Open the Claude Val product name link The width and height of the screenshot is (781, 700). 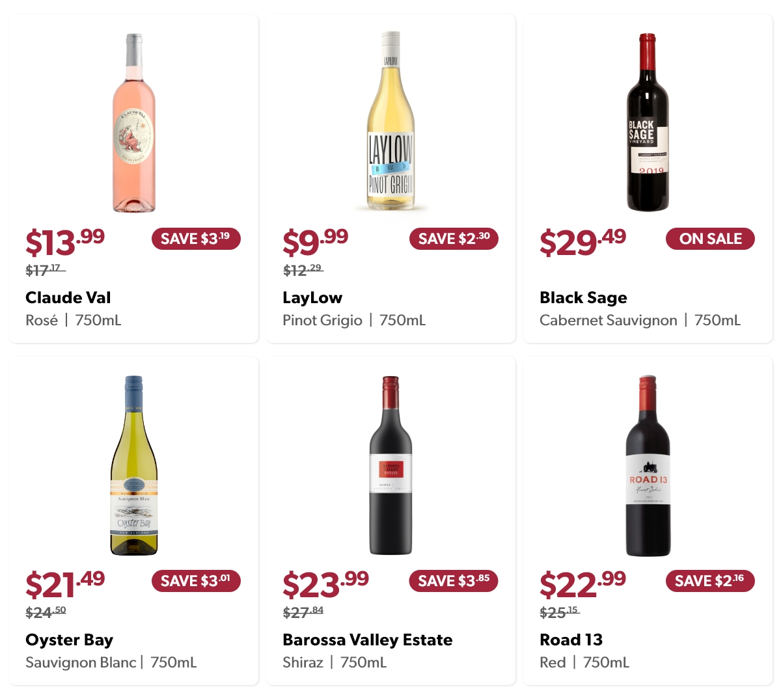68,297
